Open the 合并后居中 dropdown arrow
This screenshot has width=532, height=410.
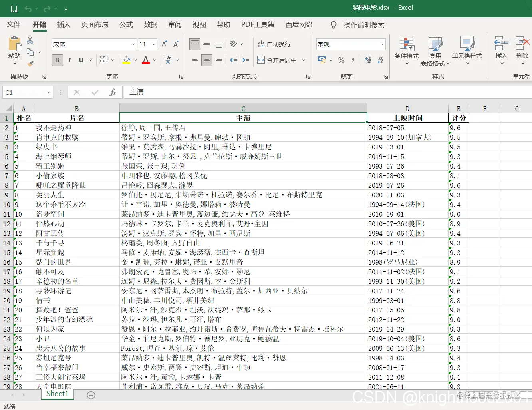304,60
